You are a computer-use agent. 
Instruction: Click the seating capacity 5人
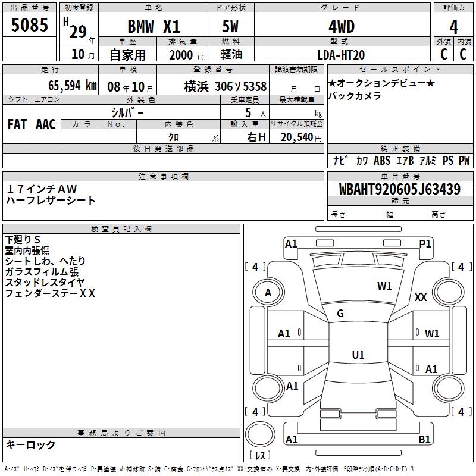pyautogui.click(x=256, y=112)
